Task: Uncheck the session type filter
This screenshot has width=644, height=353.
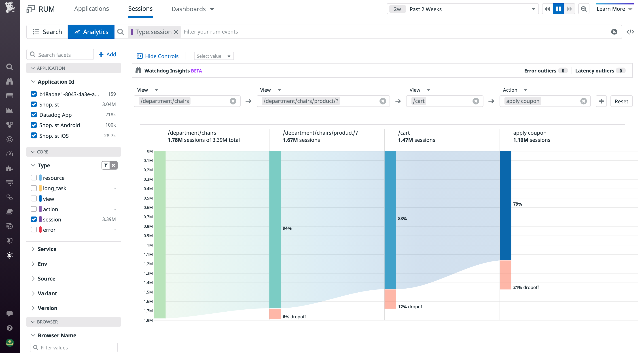Action: click(34, 219)
